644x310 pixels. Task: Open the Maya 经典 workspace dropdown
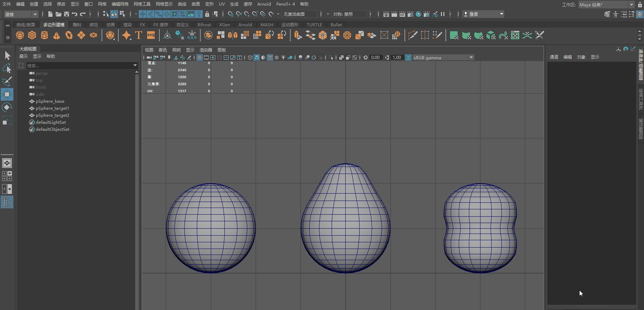click(606, 5)
